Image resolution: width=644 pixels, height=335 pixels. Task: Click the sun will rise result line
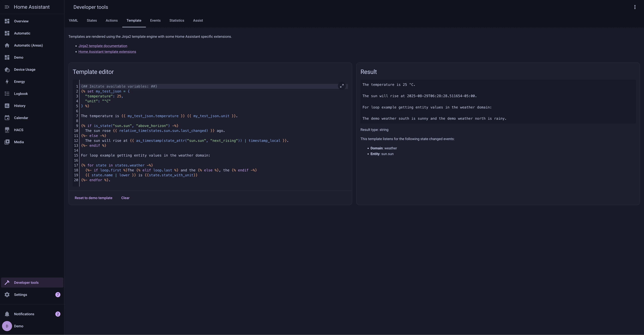(419, 96)
